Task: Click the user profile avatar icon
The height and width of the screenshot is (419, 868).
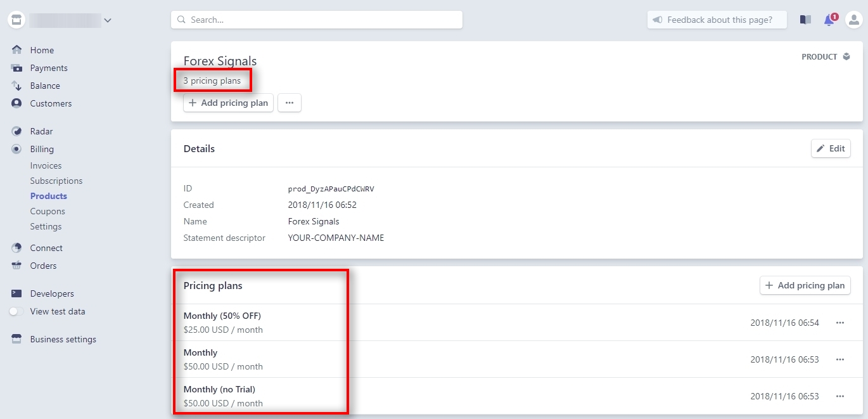Action: tap(853, 20)
